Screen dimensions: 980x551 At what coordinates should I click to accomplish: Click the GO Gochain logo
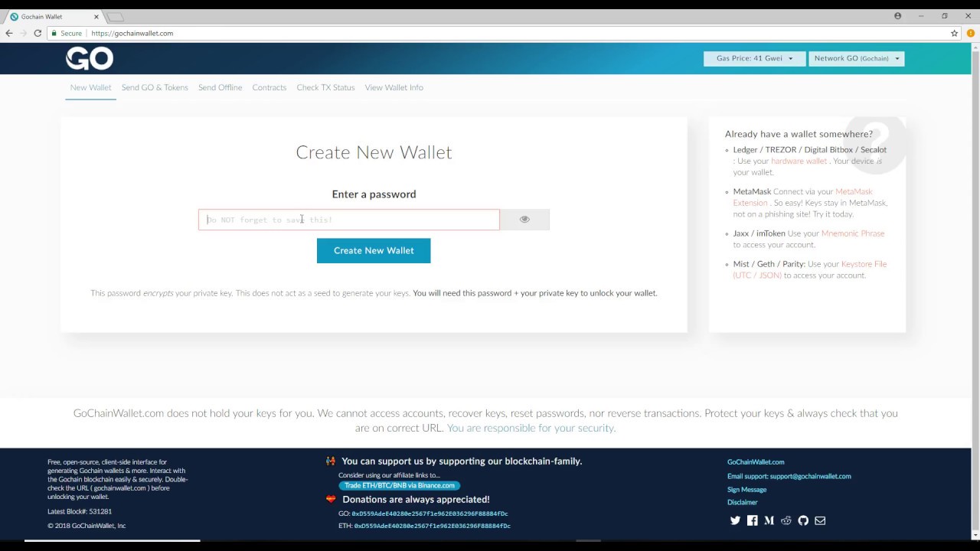(90, 58)
